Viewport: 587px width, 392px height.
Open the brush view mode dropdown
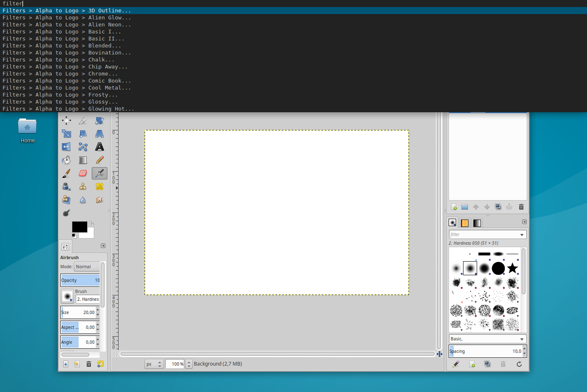tap(487, 338)
